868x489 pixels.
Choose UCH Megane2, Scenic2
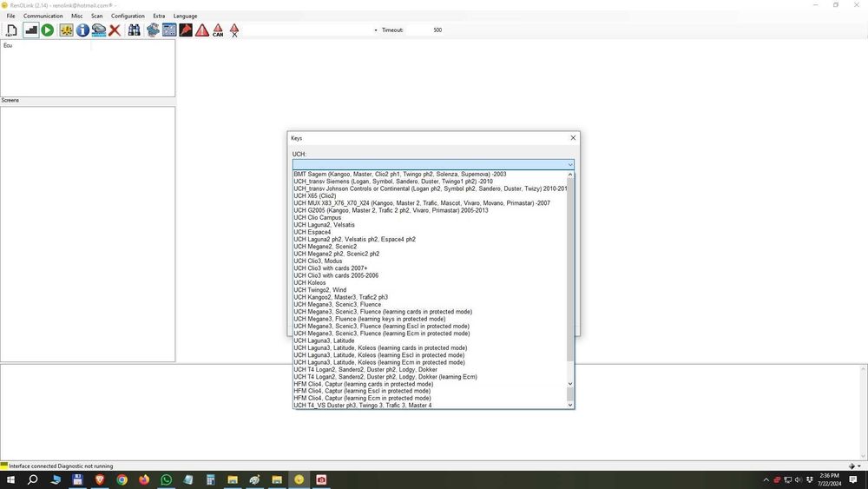tap(325, 247)
